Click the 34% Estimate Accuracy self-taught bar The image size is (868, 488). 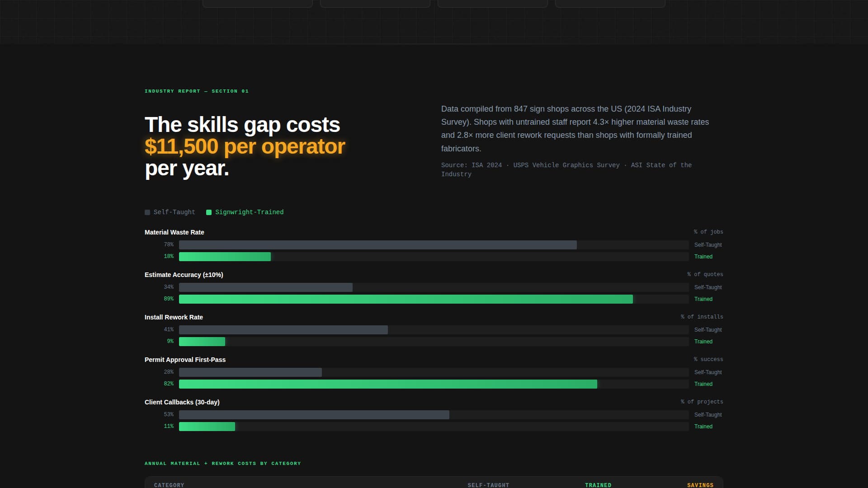[266, 287]
